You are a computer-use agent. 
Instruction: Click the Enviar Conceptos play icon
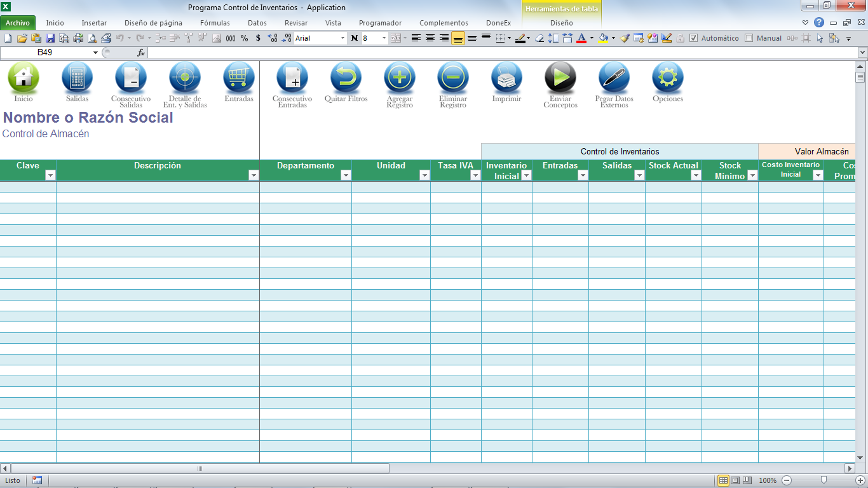point(560,78)
